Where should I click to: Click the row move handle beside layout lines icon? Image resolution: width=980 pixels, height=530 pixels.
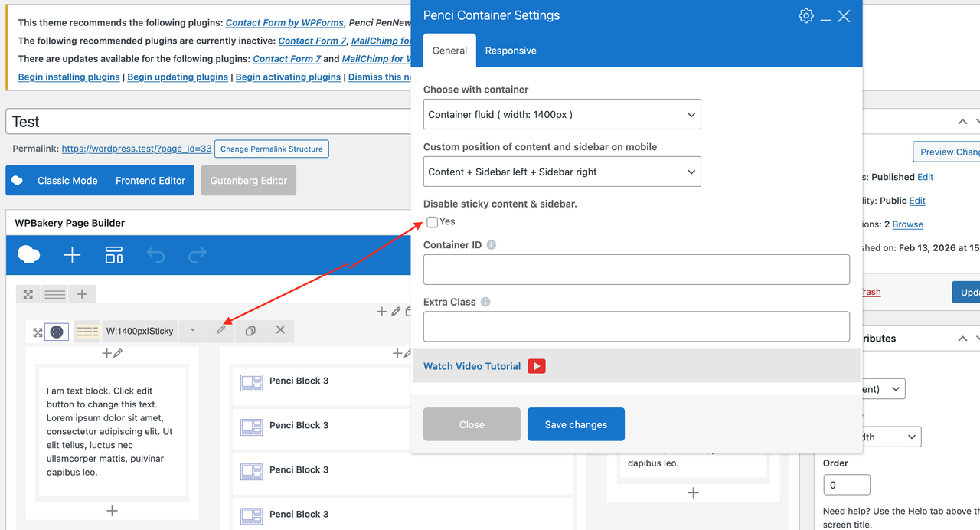28,294
